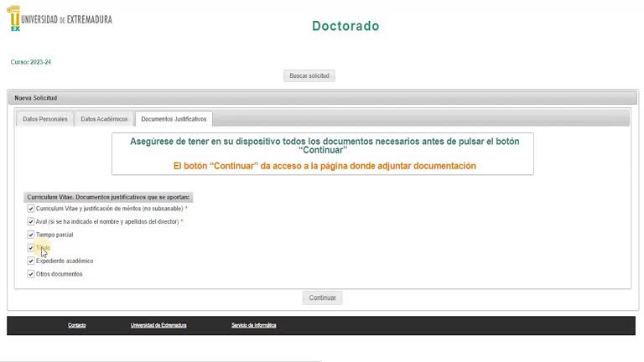Image resolution: width=644 pixels, height=362 pixels.
Task: Click the orange 'El botón Continuar' notice text
Action: pos(325,166)
